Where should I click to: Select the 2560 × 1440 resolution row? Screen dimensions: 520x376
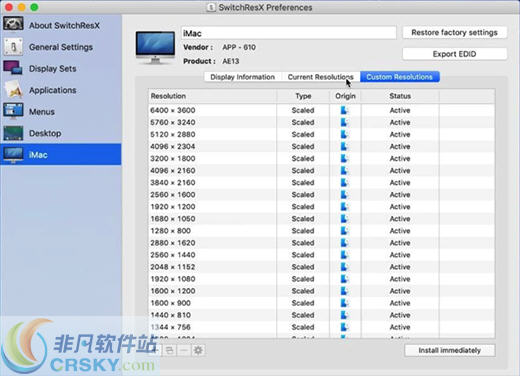[x=321, y=255]
